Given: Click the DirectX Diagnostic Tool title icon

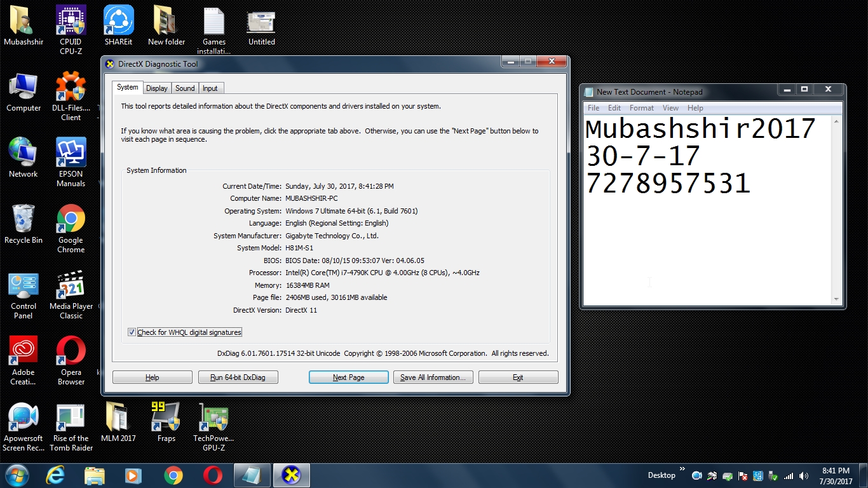Looking at the screenshot, I should [x=110, y=64].
